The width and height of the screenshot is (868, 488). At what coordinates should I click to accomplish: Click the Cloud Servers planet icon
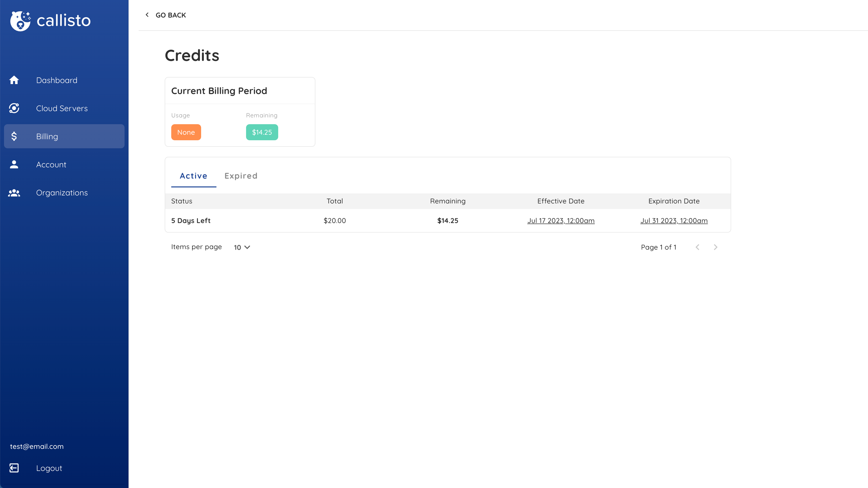(14, 108)
